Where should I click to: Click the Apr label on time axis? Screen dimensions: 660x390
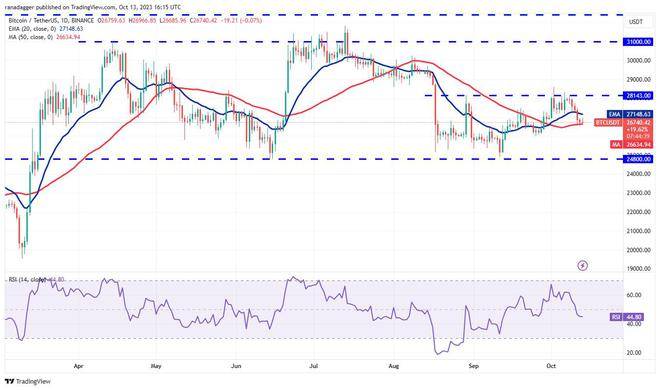78,366
